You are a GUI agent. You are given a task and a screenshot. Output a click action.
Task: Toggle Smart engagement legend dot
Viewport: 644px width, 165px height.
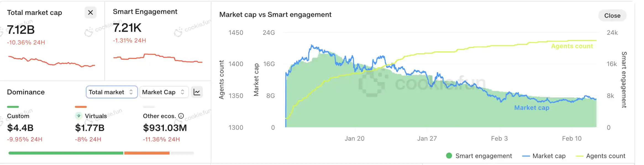coord(449,156)
